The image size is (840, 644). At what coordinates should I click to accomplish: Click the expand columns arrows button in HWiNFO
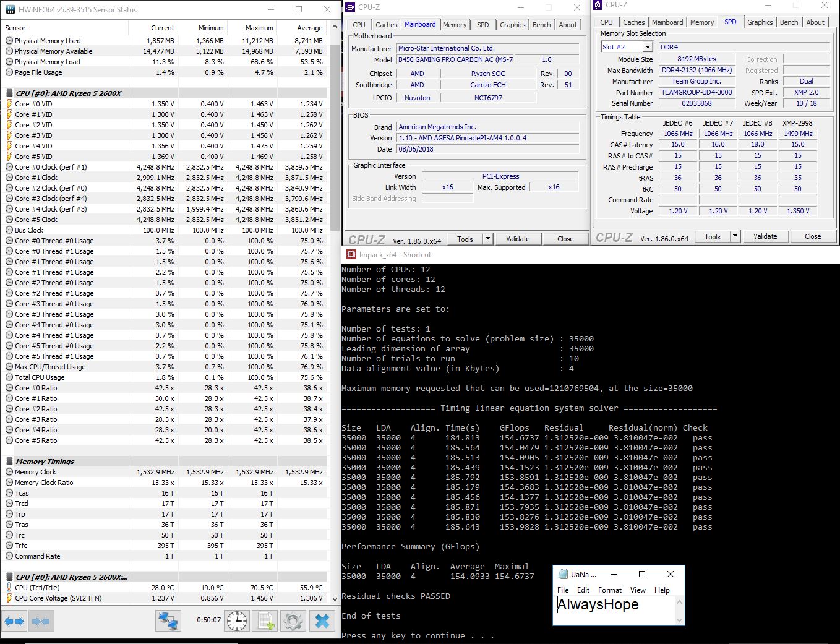(15, 620)
